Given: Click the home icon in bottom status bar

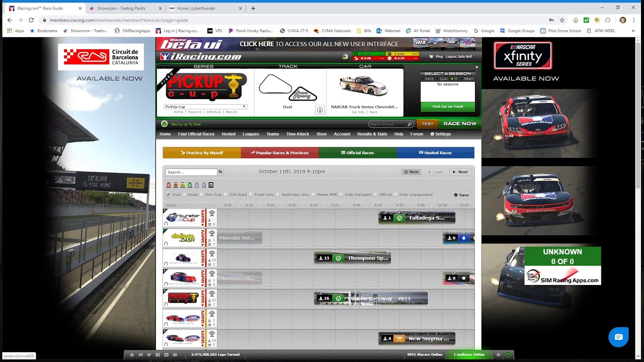Looking at the screenshot, I should (132, 354).
